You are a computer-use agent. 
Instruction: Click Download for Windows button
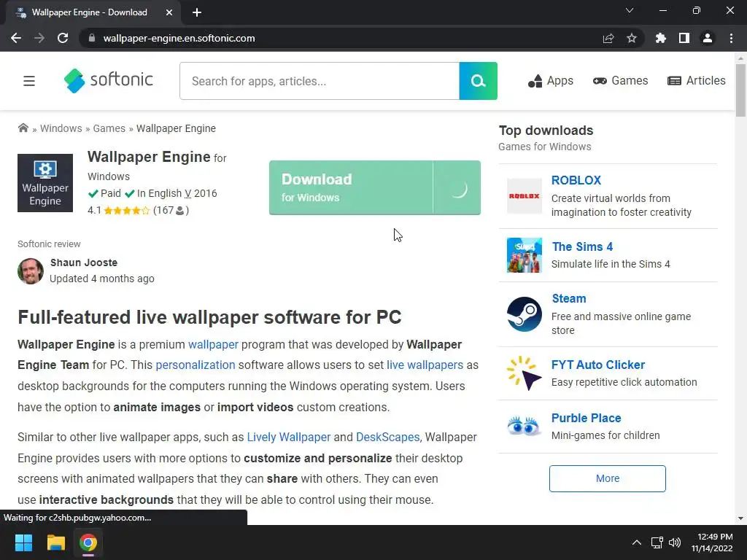[351, 187]
